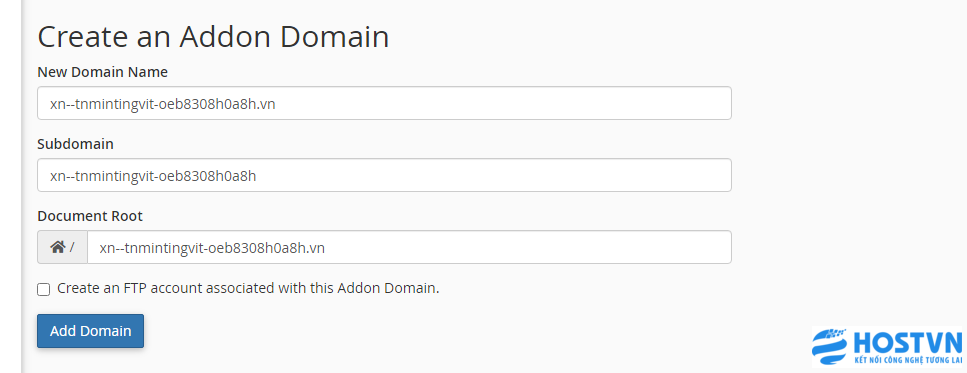Viewport: 967px width, 373px height.
Task: Enable the FTP account checkbox
Action: pyautogui.click(x=43, y=289)
